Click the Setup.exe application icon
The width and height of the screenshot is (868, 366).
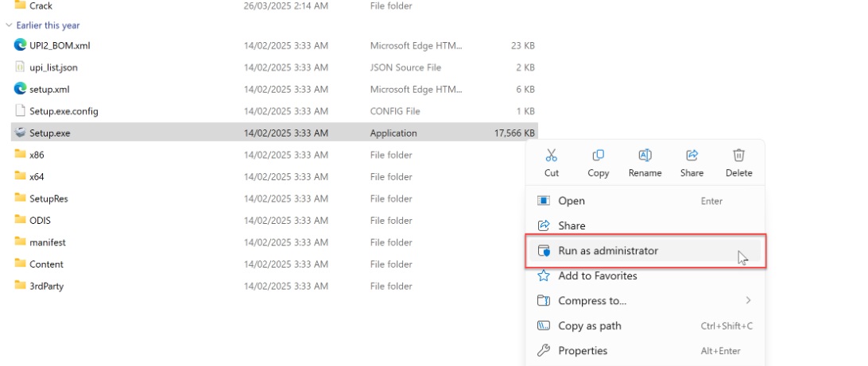21,133
